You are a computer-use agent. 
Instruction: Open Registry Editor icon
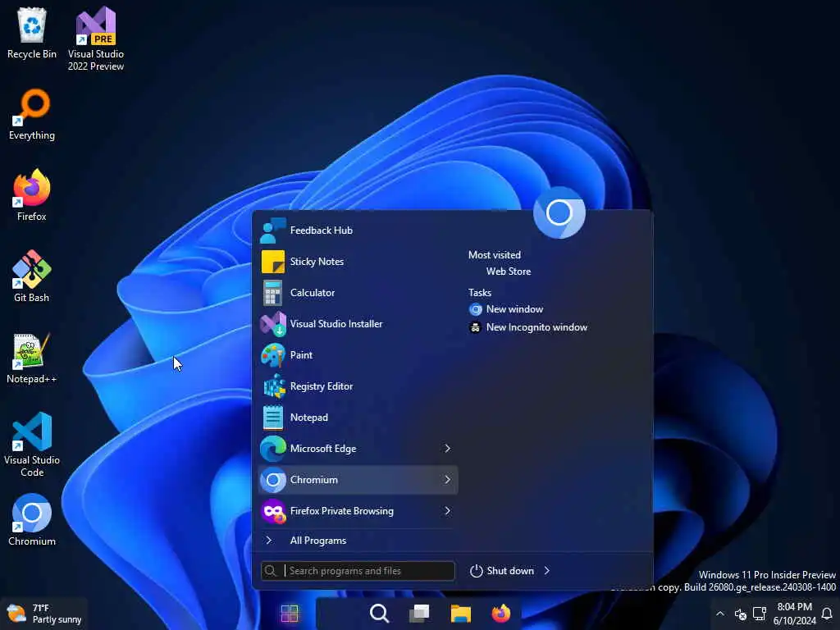[x=274, y=386]
